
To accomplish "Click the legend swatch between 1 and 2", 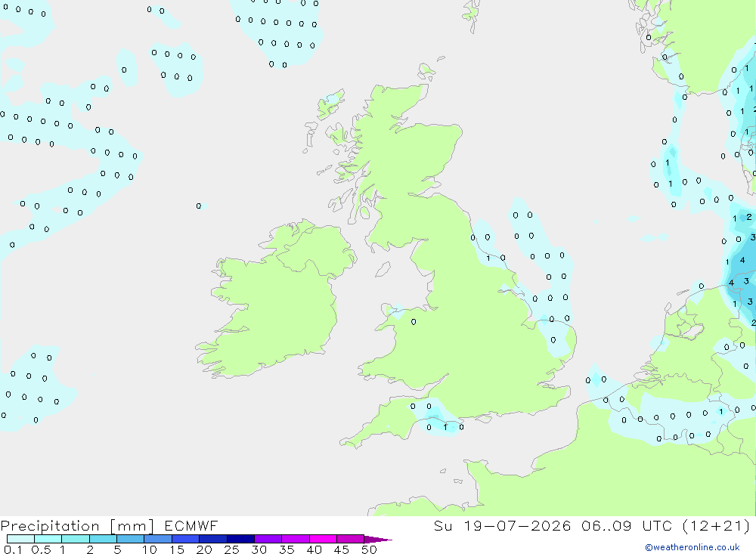I will coord(76,539).
